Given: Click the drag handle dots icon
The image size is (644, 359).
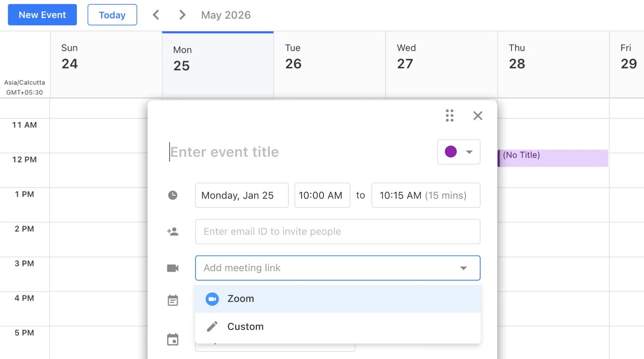Looking at the screenshot, I should click(x=450, y=115).
